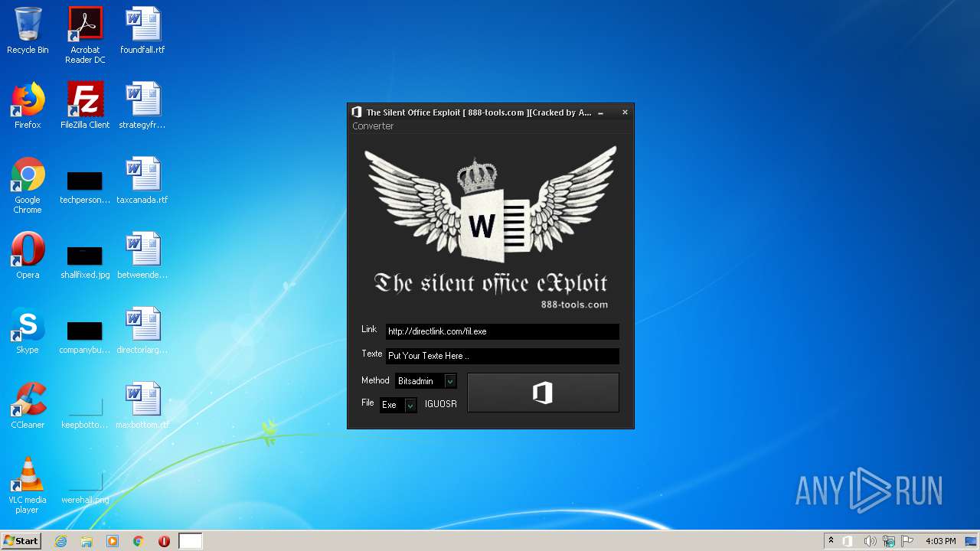This screenshot has width=980, height=551.
Task: Open Windows Media Player taskbar icon
Action: (113, 541)
